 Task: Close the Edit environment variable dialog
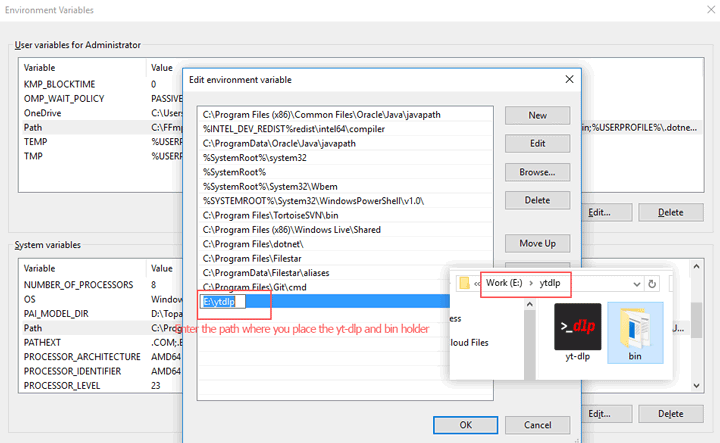pyautogui.click(x=569, y=79)
